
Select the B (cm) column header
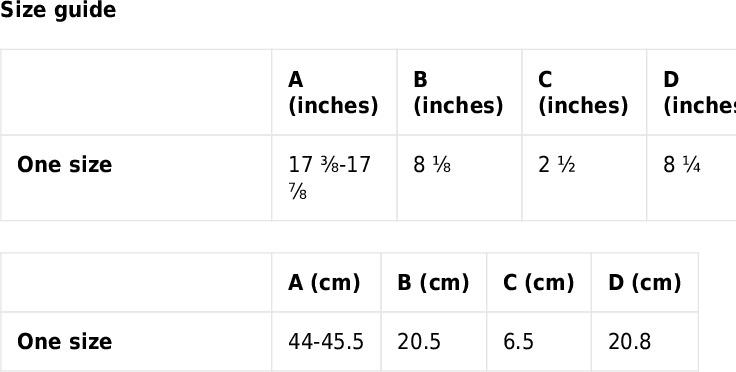434,282
